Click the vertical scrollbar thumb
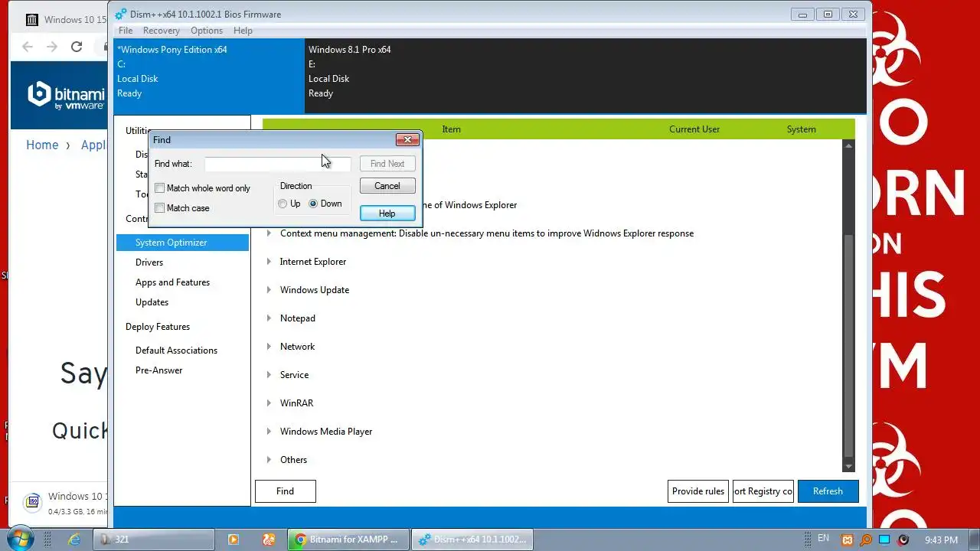This screenshot has width=980, height=551. coord(848,346)
